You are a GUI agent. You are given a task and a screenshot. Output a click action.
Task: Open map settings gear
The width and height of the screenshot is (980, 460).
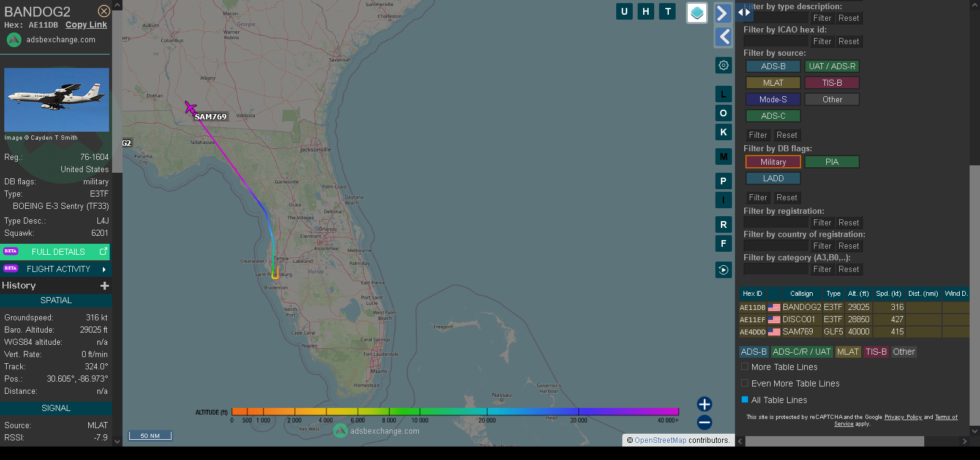[x=723, y=66]
